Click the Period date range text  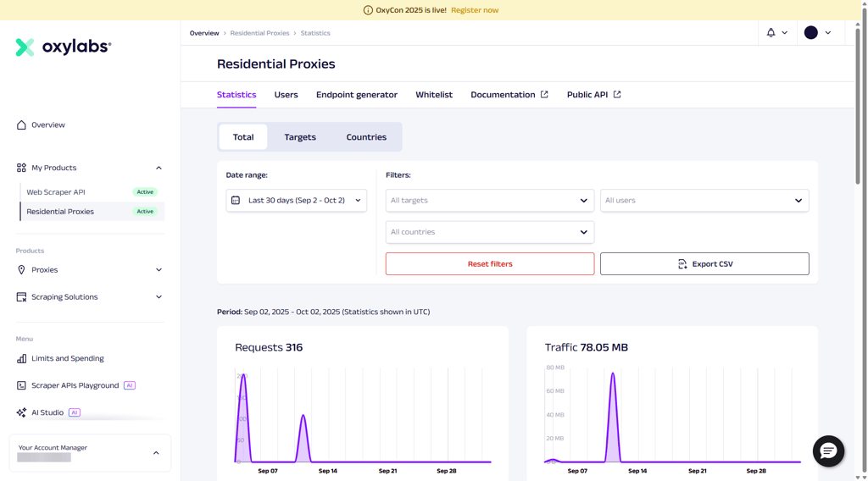click(x=323, y=312)
